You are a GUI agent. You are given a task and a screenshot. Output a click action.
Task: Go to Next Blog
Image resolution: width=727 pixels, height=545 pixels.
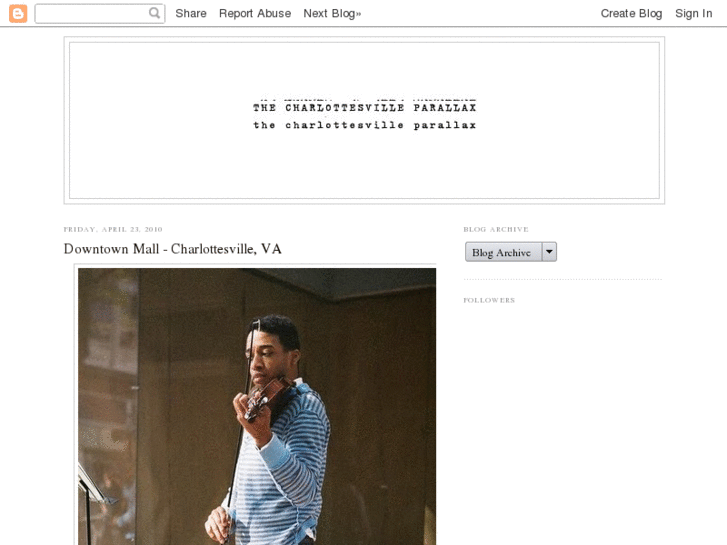(x=332, y=13)
